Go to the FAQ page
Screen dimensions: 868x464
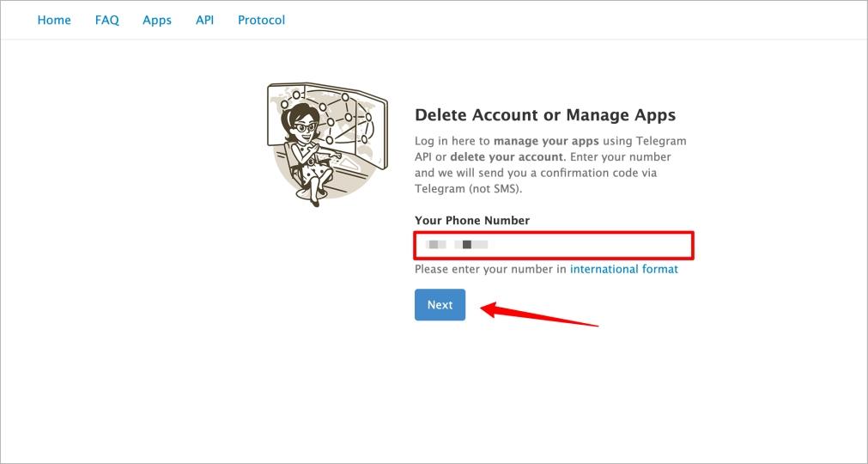106,20
